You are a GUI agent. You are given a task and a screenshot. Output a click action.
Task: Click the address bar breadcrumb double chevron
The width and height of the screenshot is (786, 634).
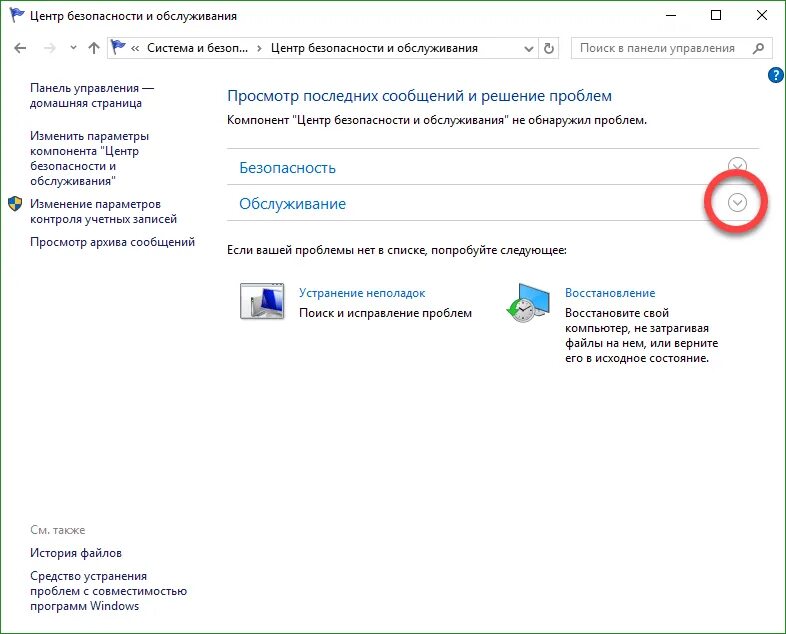coord(135,49)
